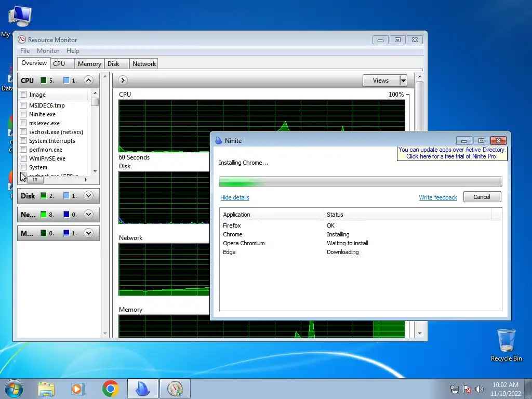Cancel the Ninite installation

tap(482, 197)
